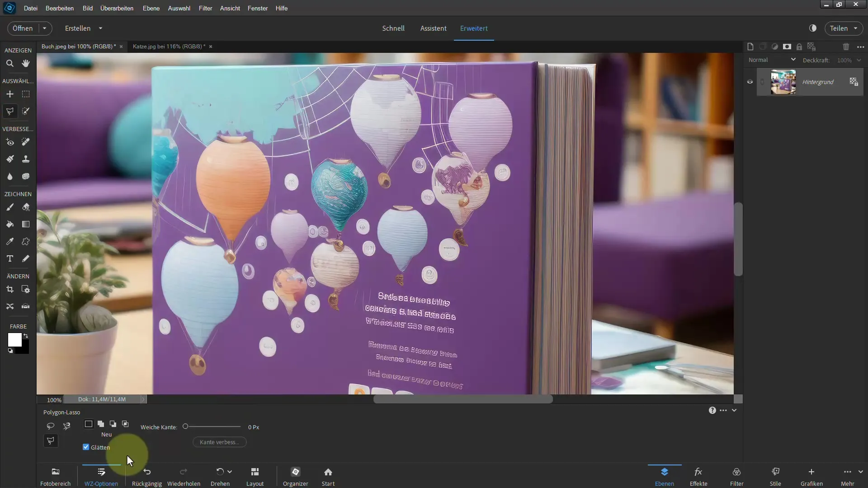This screenshot has height=488, width=868.
Task: Choose Subtract from selection mode
Action: [x=113, y=424]
